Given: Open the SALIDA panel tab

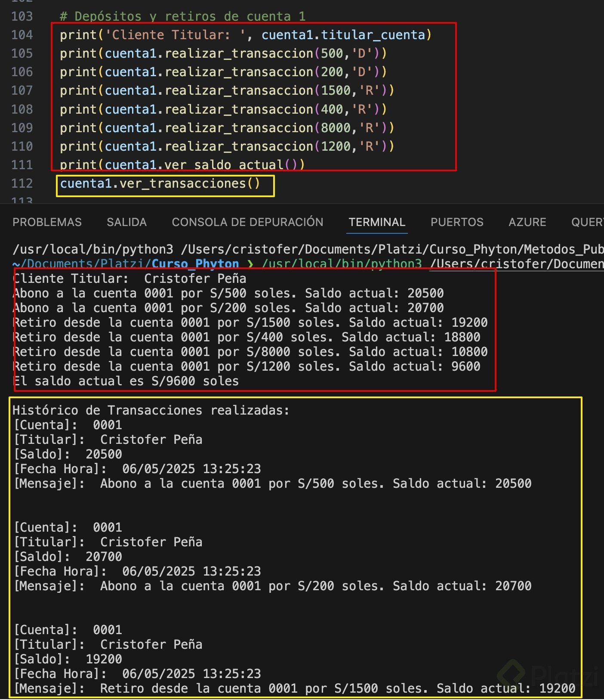Looking at the screenshot, I should [126, 222].
